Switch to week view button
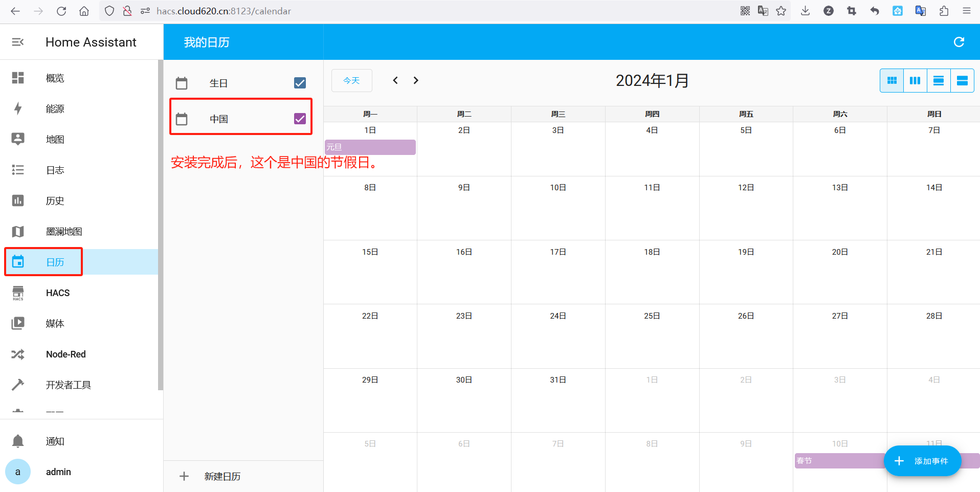 915,81
